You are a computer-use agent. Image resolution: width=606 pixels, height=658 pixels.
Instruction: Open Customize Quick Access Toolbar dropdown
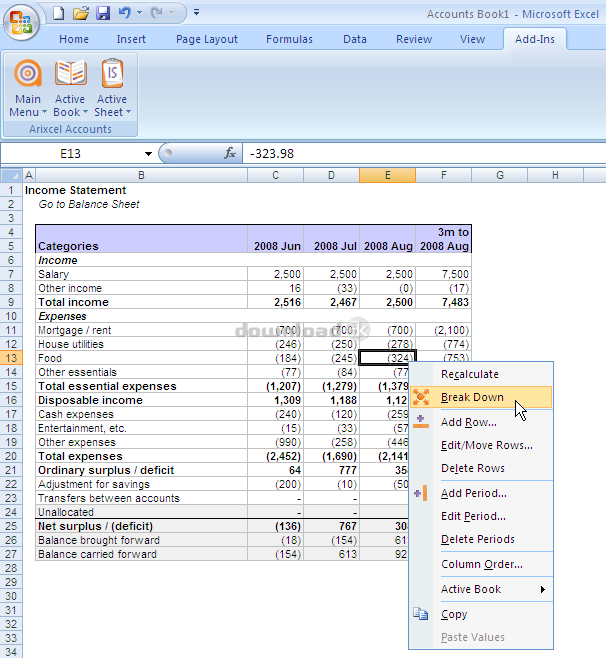196,12
